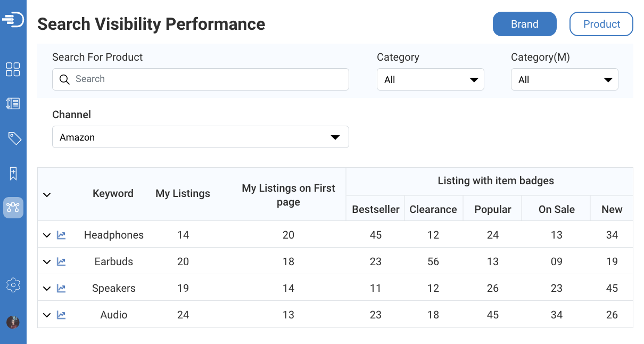Click the user avatar at sidebar bottom
644x344 pixels.
pyautogui.click(x=13, y=322)
